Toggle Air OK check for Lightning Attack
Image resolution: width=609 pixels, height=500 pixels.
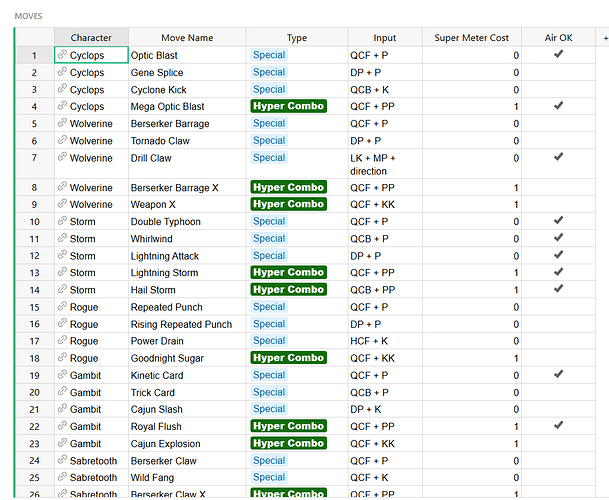click(x=559, y=254)
